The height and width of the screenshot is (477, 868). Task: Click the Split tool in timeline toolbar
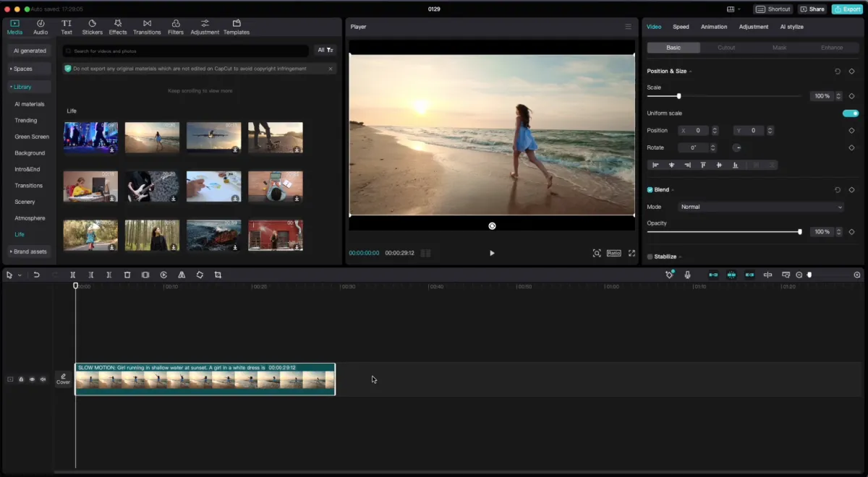click(73, 275)
